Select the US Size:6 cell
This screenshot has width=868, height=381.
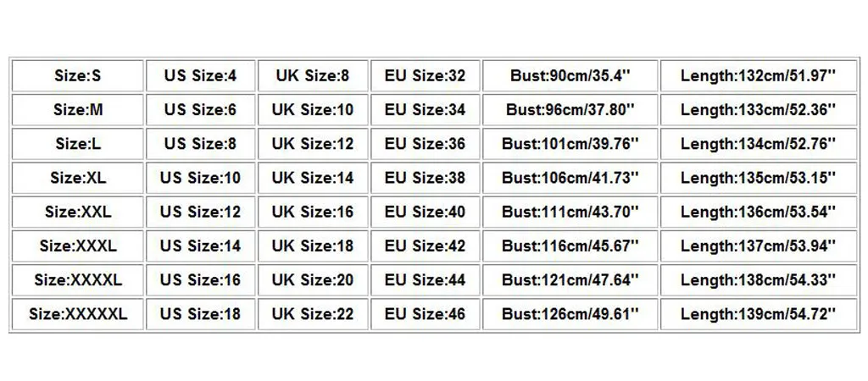click(x=201, y=110)
